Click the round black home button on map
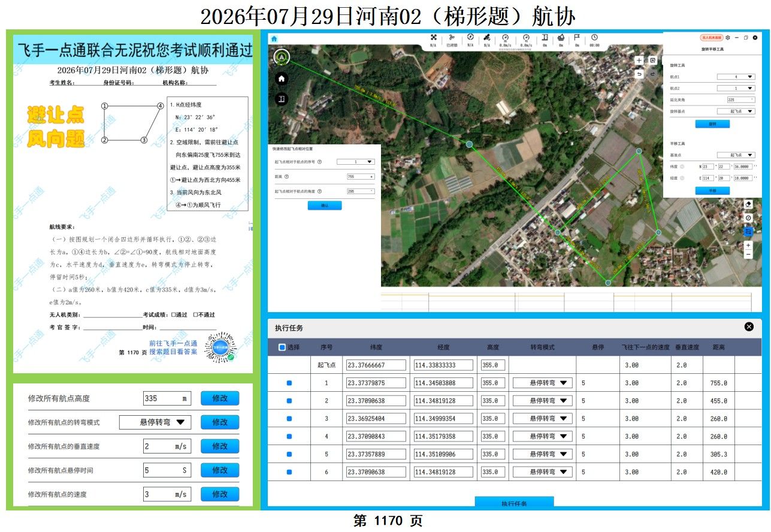Screen dimensions: 771x532 pos(282,78)
